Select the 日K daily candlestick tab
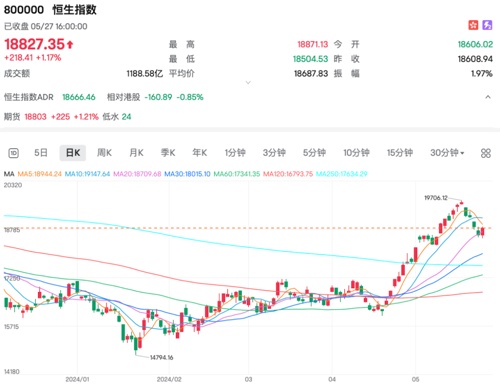Image resolution: width=500 pixels, height=388 pixels. click(x=73, y=153)
